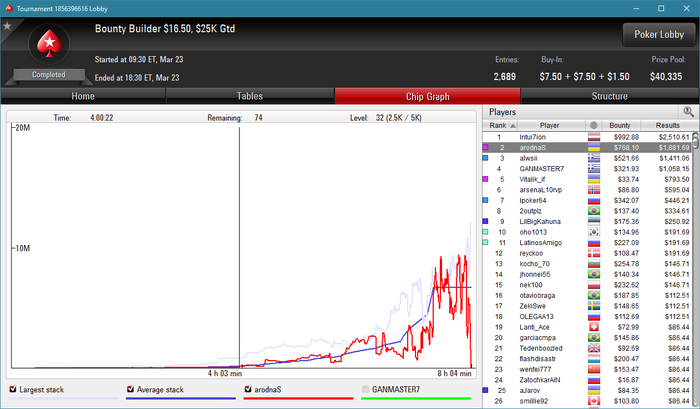Viewport: 700px width, 409px height.
Task: Click the UK flag for Tedenboozled
Action: [594, 348]
